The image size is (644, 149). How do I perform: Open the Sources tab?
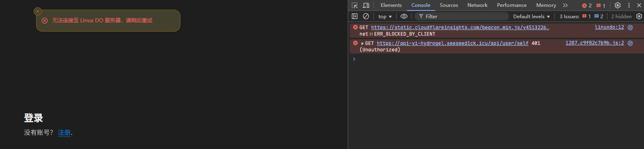tap(449, 5)
